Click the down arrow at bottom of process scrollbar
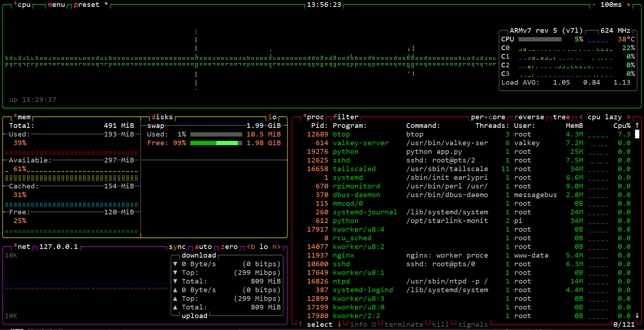The height and width of the screenshot is (330, 644). pyautogui.click(x=637, y=316)
